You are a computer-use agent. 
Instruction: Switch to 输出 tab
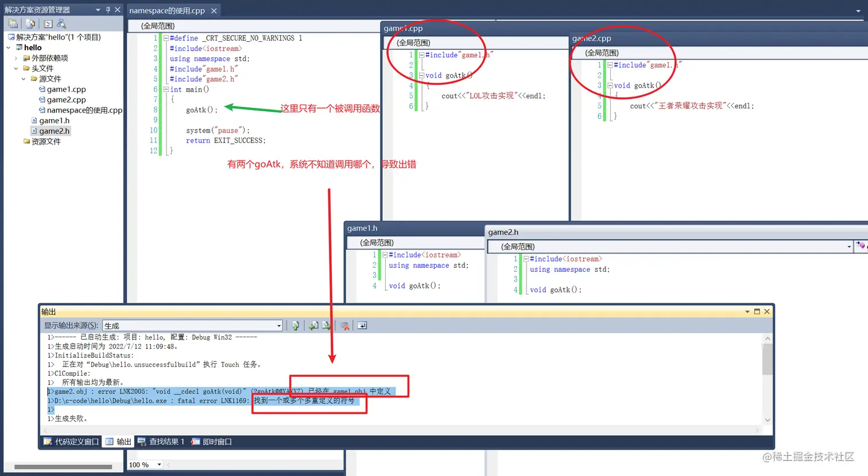119,442
